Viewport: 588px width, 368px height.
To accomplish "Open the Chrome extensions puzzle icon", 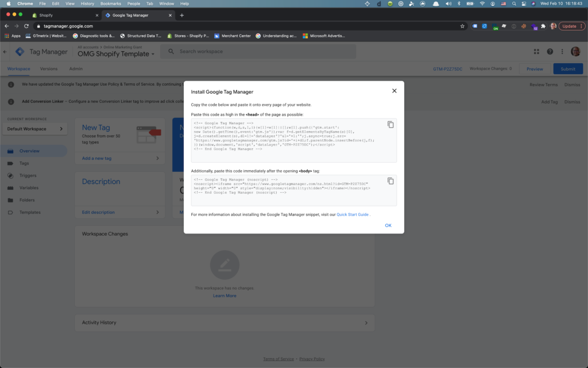I will click(543, 26).
